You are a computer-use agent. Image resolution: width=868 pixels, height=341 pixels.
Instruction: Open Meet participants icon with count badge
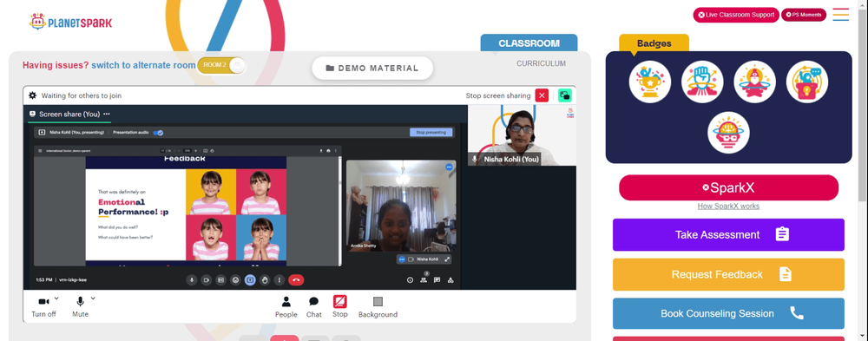(424, 279)
